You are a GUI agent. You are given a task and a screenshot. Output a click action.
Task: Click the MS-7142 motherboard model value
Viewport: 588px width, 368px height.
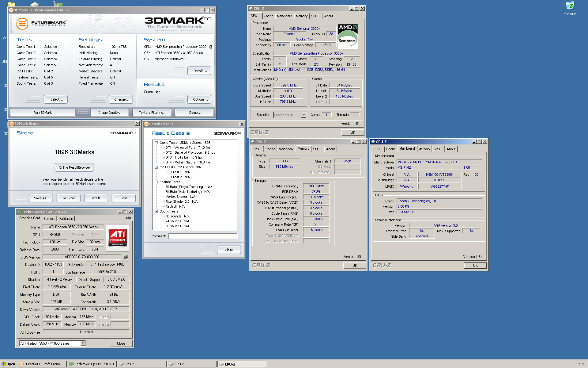[424, 167]
